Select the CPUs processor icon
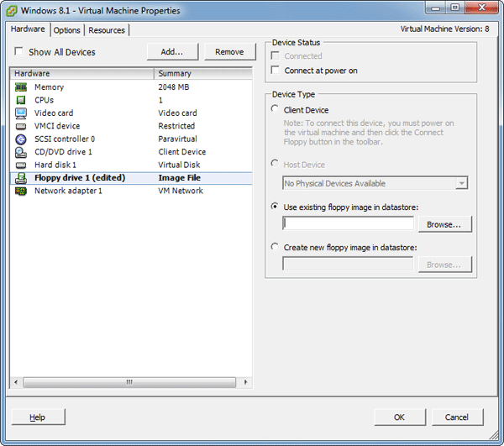The image size is (504, 446). (21, 100)
